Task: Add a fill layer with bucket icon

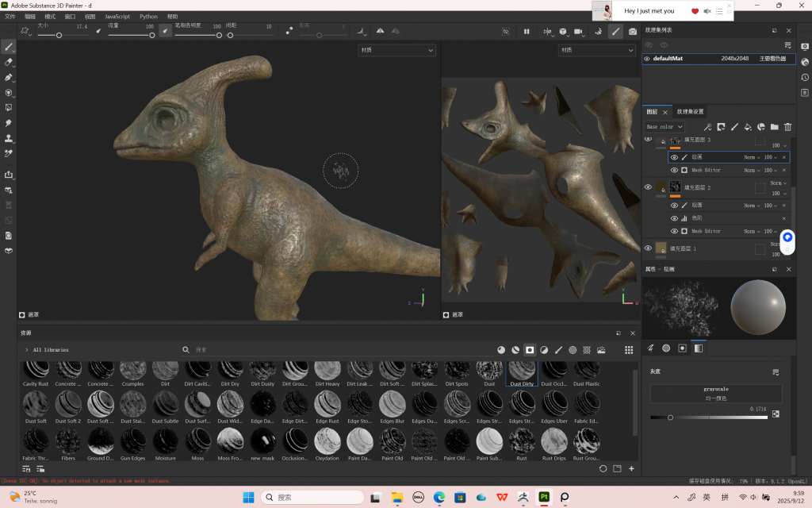Action: (747, 127)
